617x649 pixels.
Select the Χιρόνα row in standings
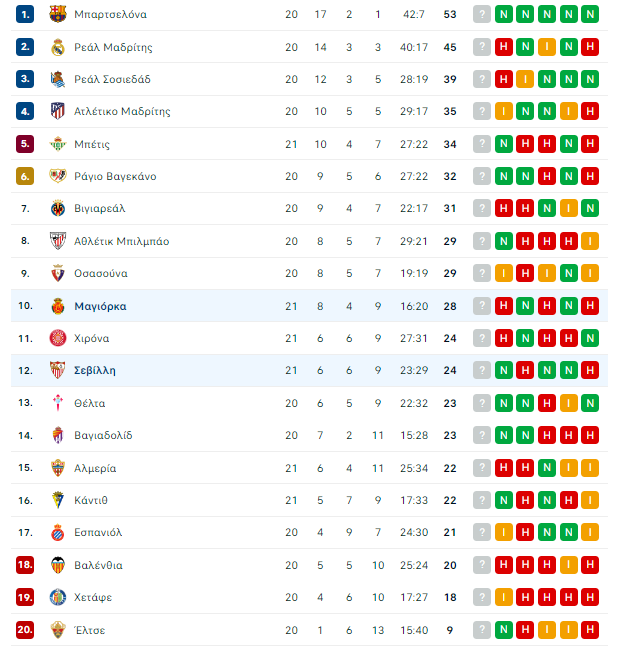(x=309, y=338)
